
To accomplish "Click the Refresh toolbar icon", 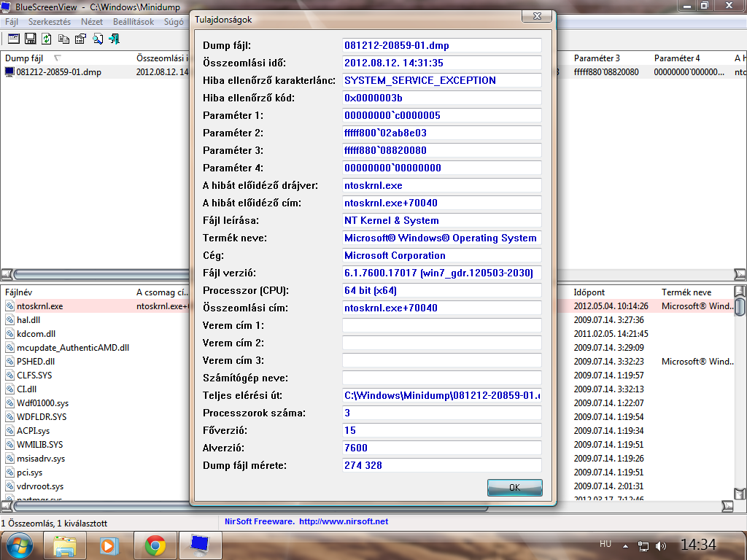I will click(47, 39).
